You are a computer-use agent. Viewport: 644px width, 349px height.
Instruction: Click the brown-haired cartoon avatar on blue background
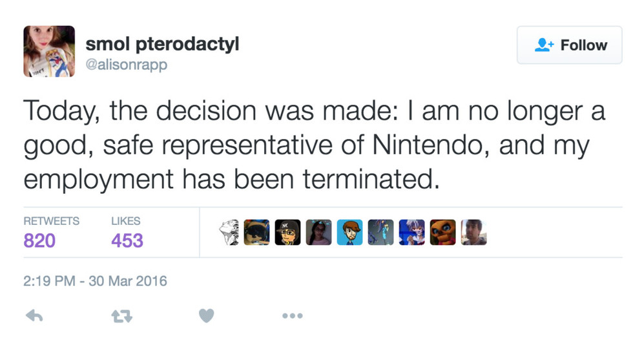coord(349,233)
